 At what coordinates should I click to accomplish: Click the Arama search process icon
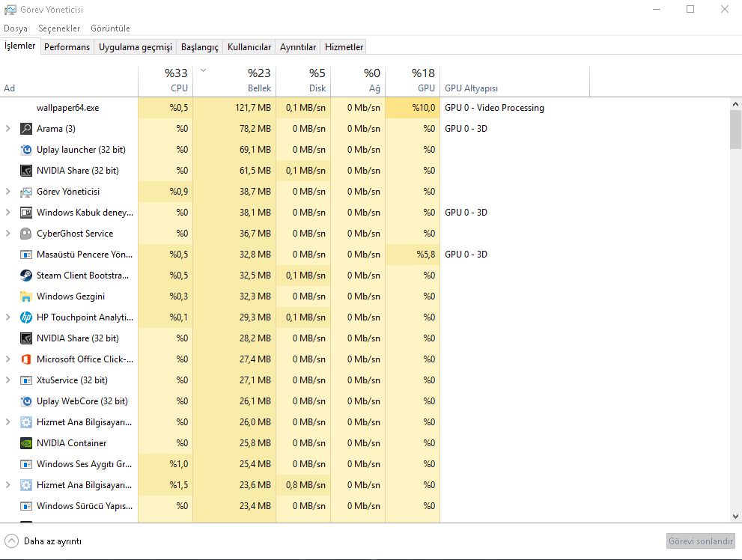pos(26,129)
